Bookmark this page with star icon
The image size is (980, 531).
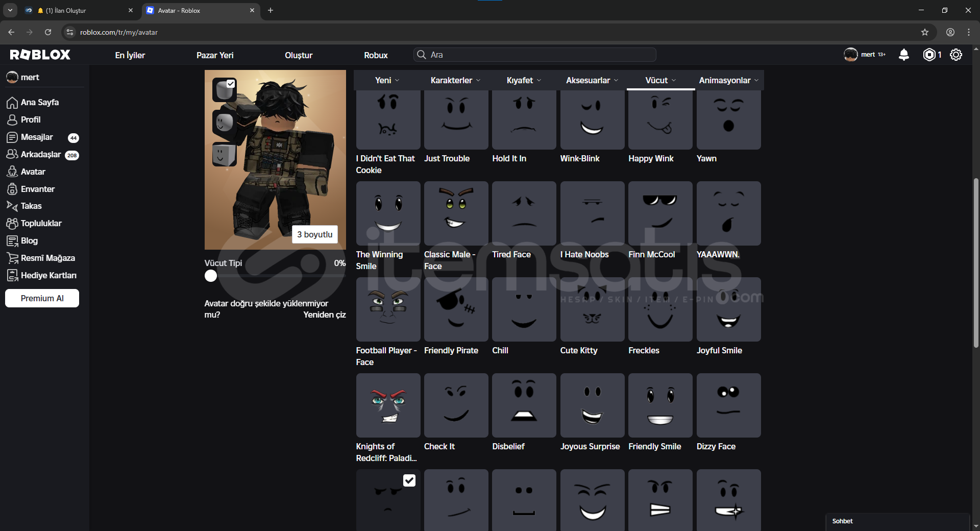point(925,32)
